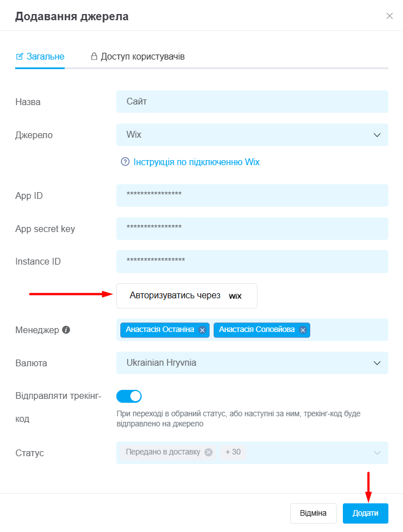The height and width of the screenshot is (532, 403).
Task: Click the Відміна button
Action: point(313,513)
